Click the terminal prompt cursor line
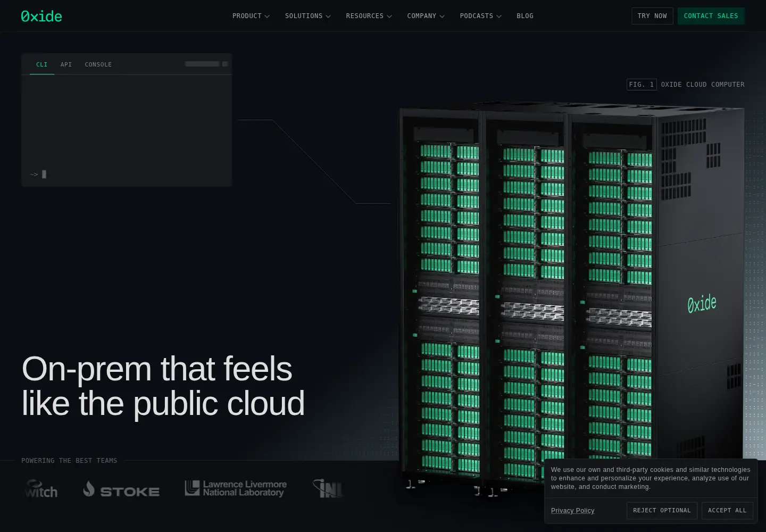Screen dimensions: 766x532 pyautogui.click(x=38, y=174)
